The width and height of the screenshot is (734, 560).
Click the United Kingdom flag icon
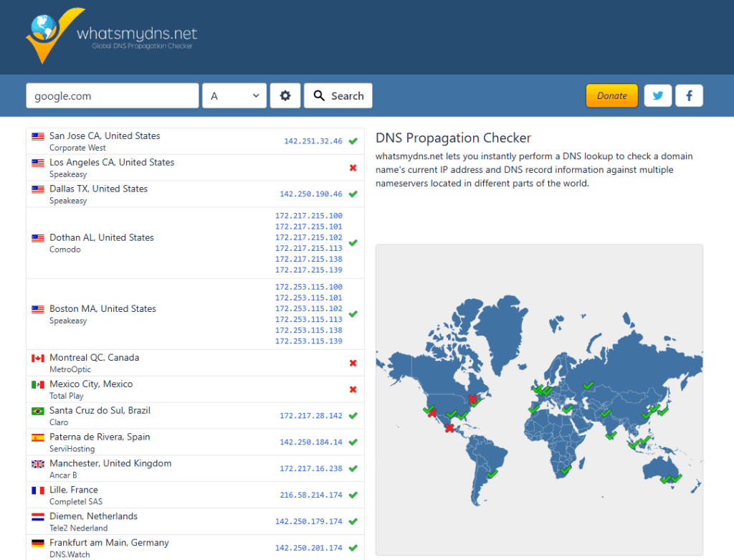tap(38, 464)
